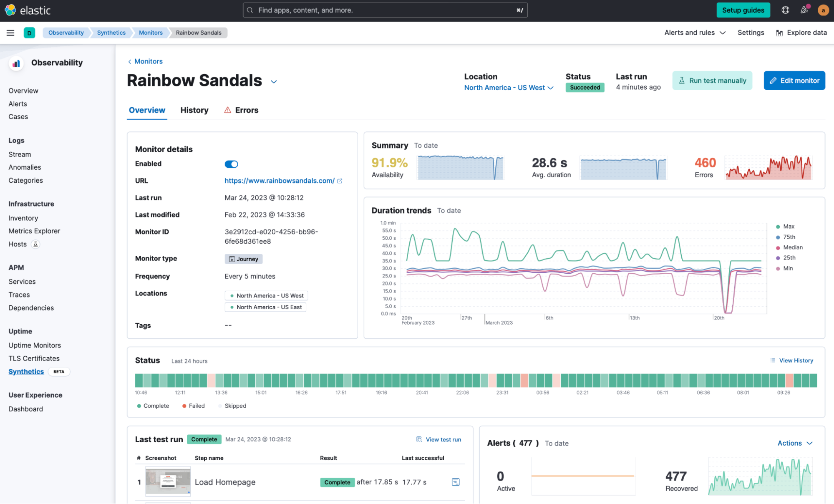Viewport: 834px width, 504px height.
Task: Open the Synthetics breadcrumb
Action: tap(111, 33)
